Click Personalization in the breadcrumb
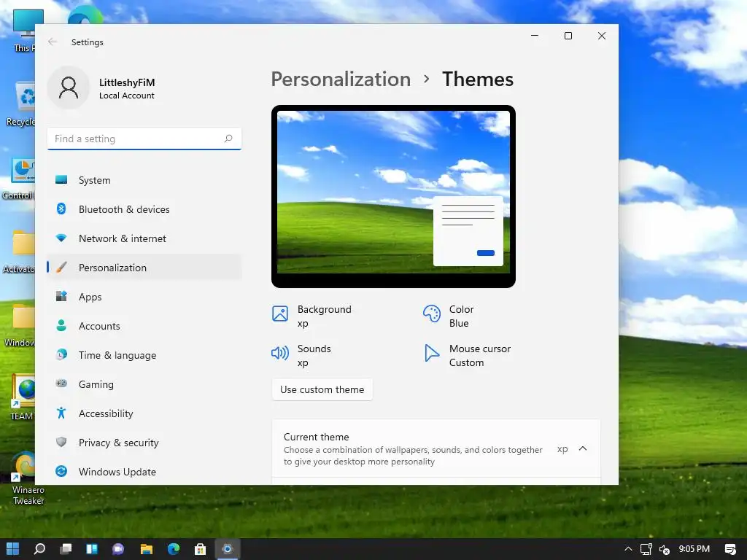 (x=341, y=79)
